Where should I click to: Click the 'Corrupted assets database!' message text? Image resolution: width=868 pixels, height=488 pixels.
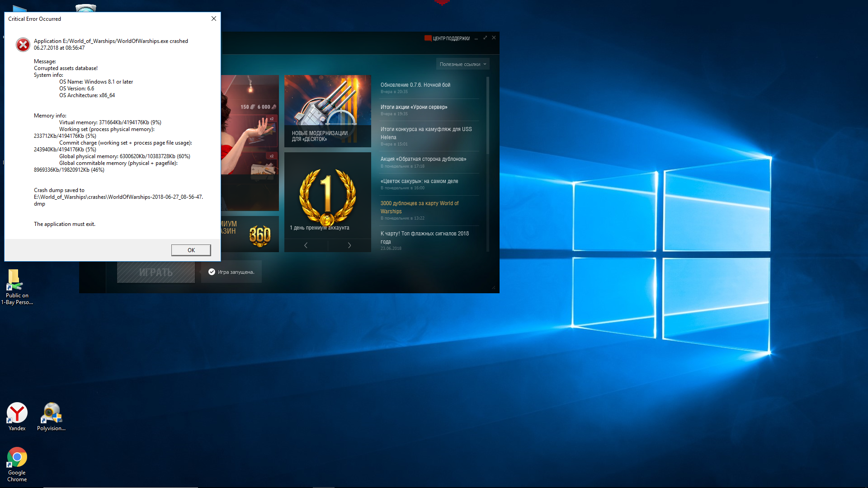(66, 68)
